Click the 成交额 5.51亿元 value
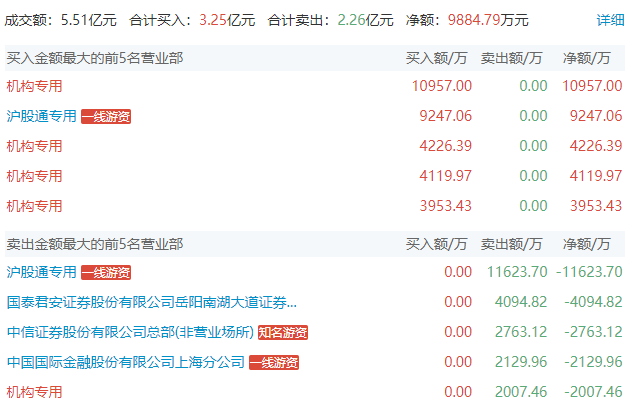This screenshot has height=413, width=633. (89, 20)
